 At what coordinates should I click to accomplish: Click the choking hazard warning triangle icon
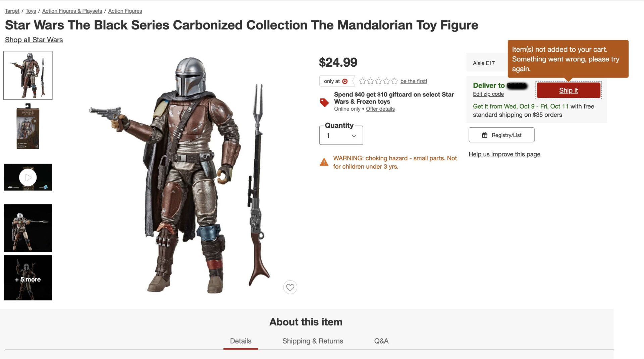click(324, 162)
